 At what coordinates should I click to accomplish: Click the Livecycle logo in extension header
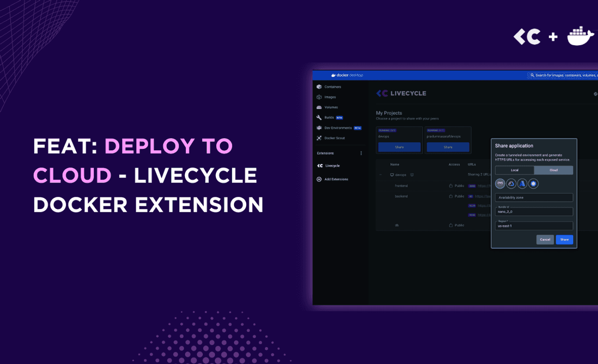[401, 93]
